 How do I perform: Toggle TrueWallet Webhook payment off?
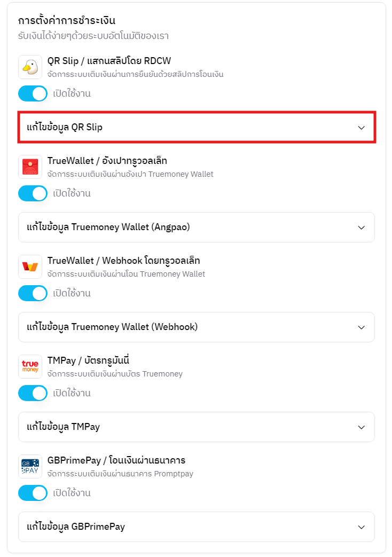[33, 293]
